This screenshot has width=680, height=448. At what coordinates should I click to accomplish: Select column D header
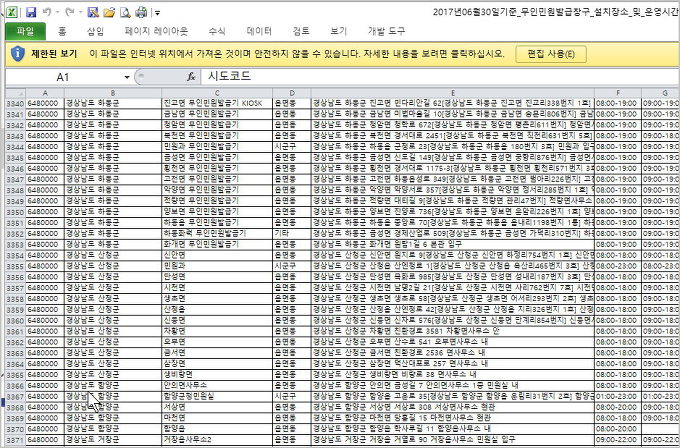pyautogui.click(x=292, y=93)
